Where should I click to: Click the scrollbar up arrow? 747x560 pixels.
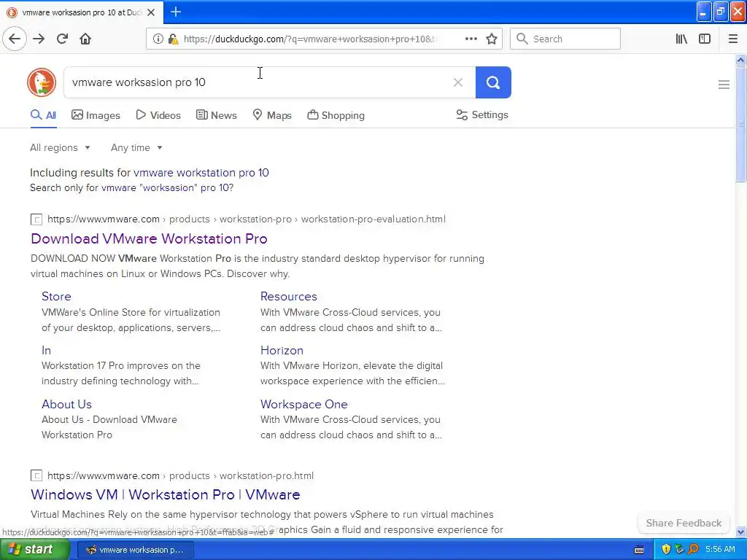[740, 60]
